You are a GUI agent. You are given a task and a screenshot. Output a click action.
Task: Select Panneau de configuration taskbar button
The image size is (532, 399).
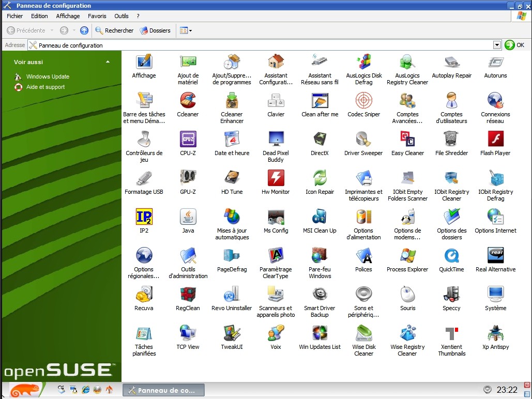[163, 390]
